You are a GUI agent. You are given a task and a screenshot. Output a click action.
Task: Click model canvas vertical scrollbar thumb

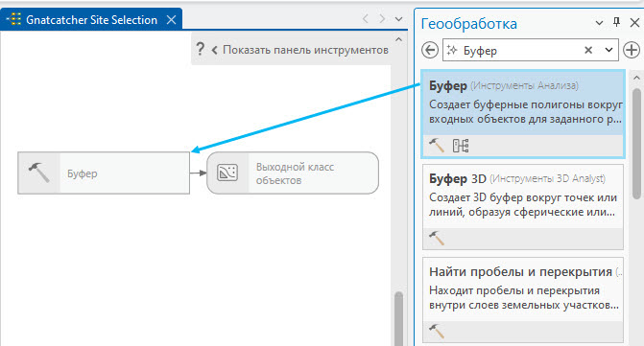(398, 319)
